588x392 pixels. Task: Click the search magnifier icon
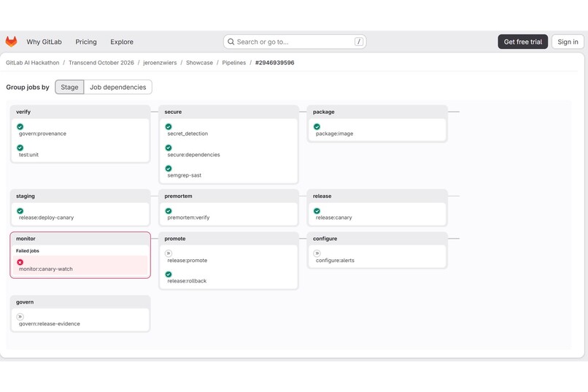pyautogui.click(x=231, y=42)
